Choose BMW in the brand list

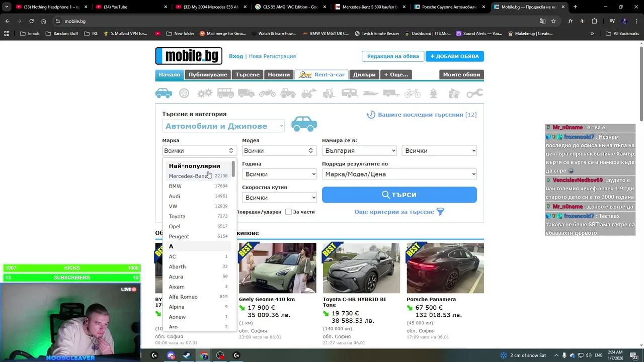point(198,186)
